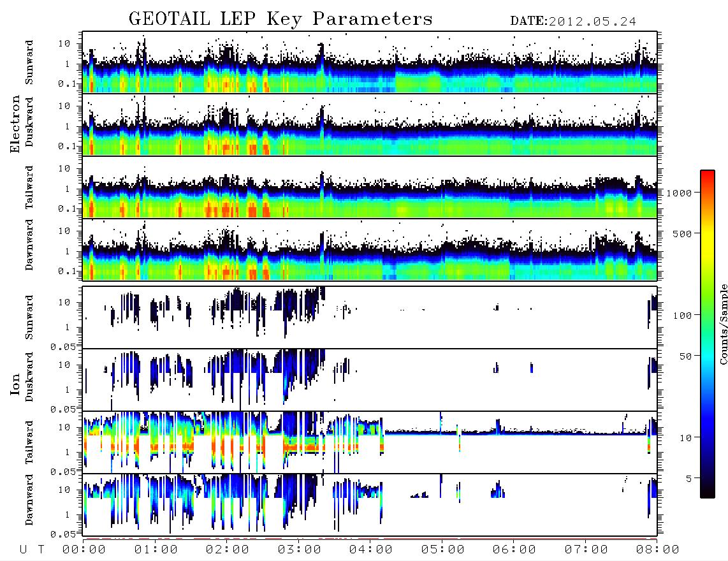Click the vertical Ion group label
The image size is (728, 561).
(15, 384)
